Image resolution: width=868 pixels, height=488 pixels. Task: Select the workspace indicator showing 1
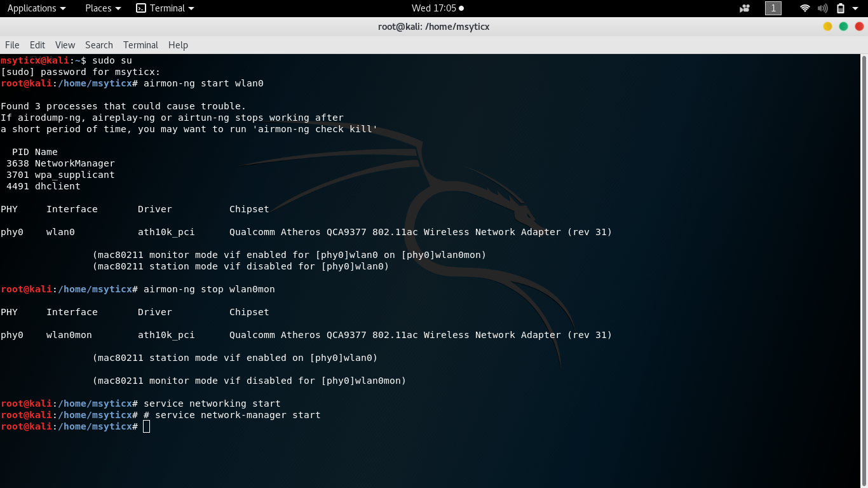[x=773, y=8]
